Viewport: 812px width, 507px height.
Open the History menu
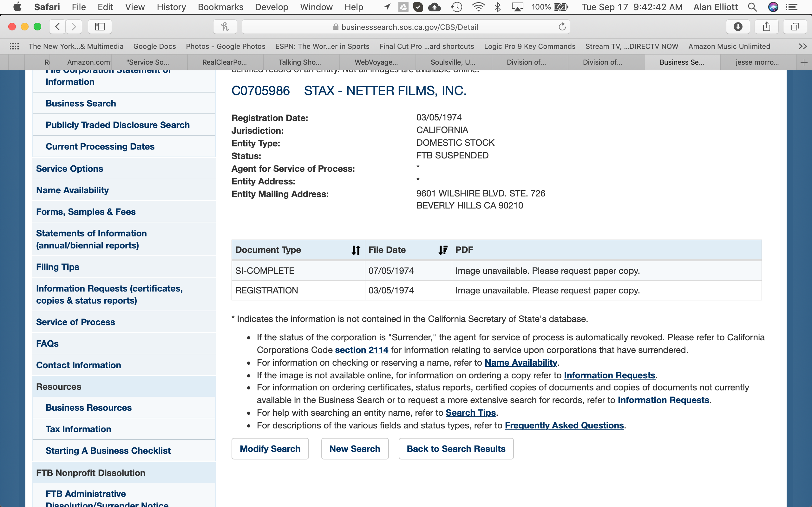coord(171,7)
